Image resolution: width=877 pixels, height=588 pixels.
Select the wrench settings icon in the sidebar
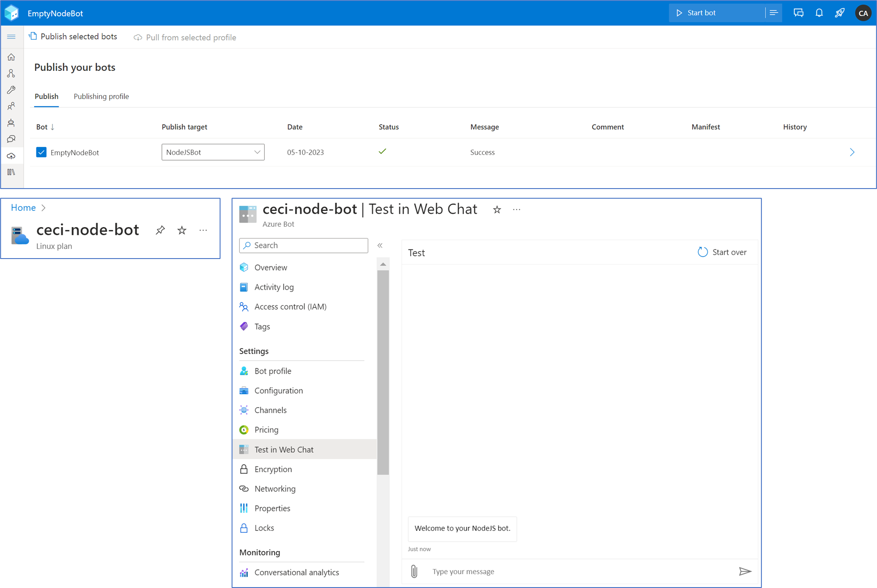coord(11,90)
